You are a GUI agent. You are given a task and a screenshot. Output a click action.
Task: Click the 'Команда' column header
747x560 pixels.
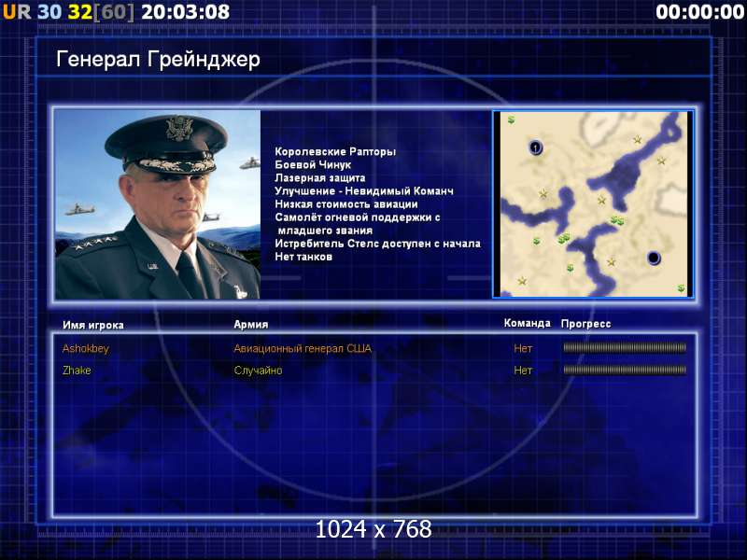528,323
